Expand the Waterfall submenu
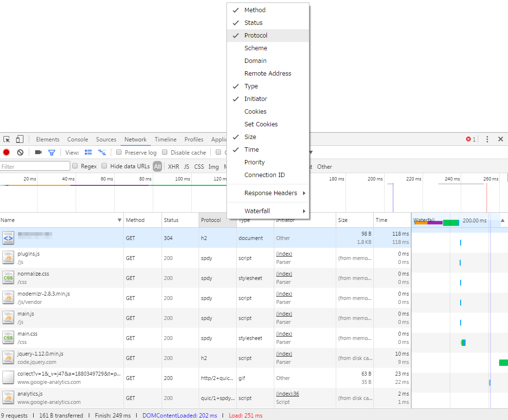The width and height of the screenshot is (508, 420). [x=268, y=211]
